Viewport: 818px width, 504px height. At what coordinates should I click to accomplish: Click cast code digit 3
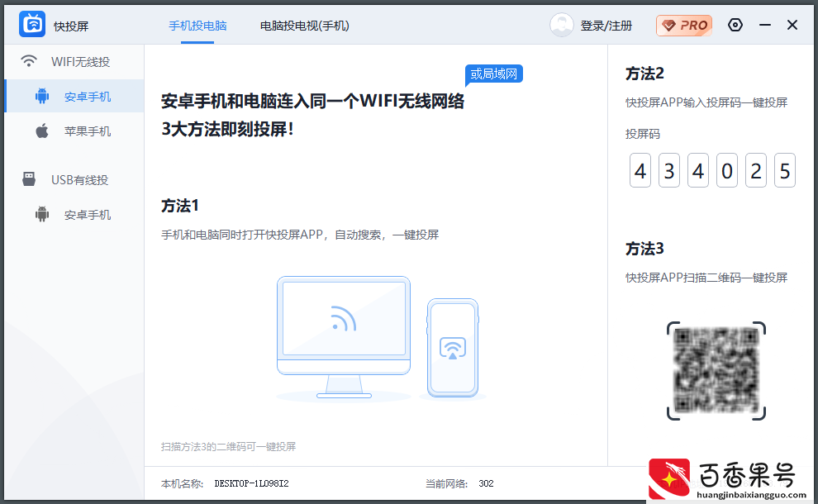click(x=669, y=170)
